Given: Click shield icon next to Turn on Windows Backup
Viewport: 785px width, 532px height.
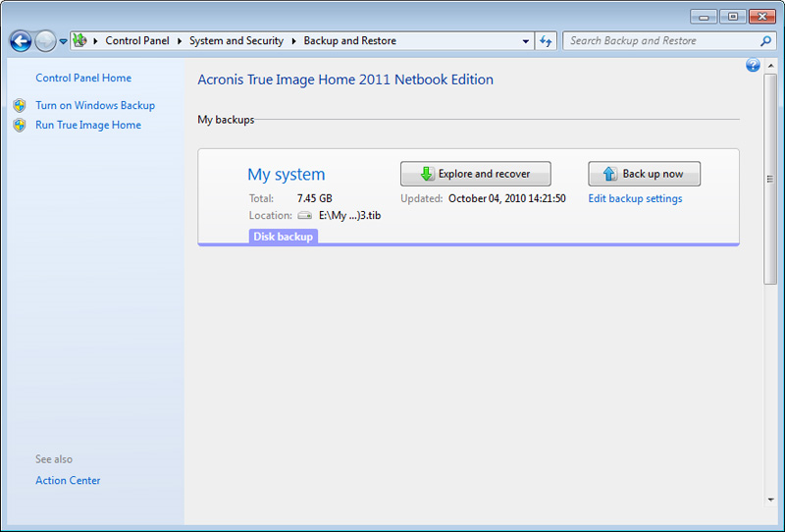Looking at the screenshot, I should coord(20,105).
